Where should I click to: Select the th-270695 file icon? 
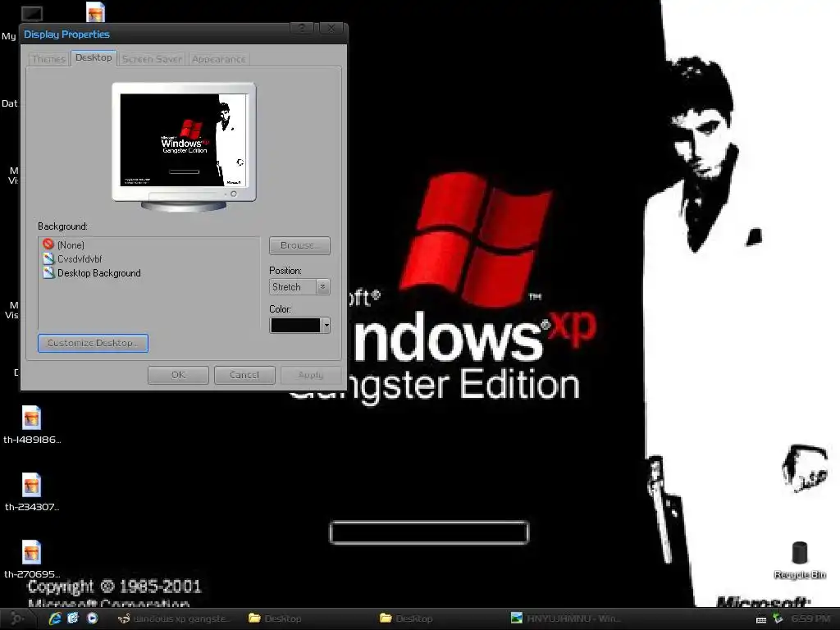[x=32, y=552]
